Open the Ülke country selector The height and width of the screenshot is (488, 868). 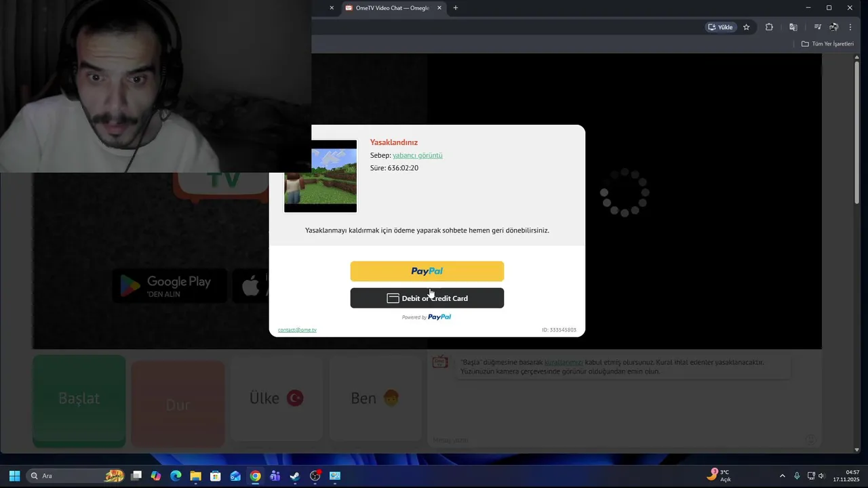[276, 399]
